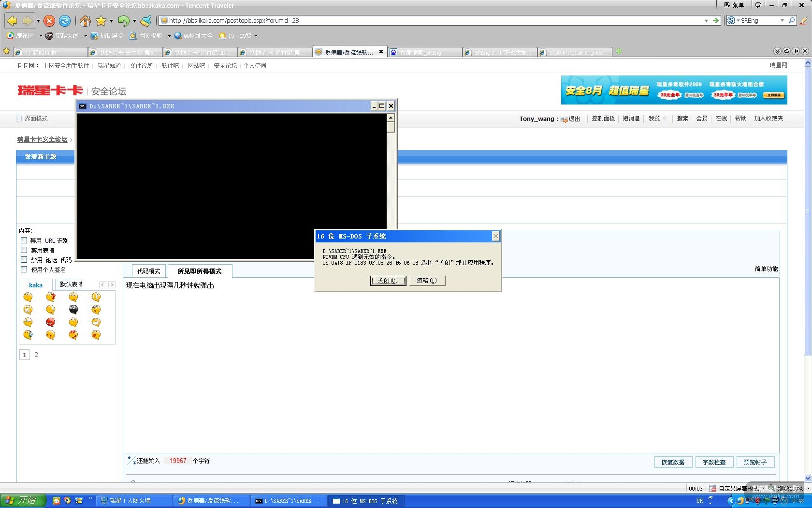Click in the post content text area
812x508 pixels.
pyautogui.click(x=450, y=365)
